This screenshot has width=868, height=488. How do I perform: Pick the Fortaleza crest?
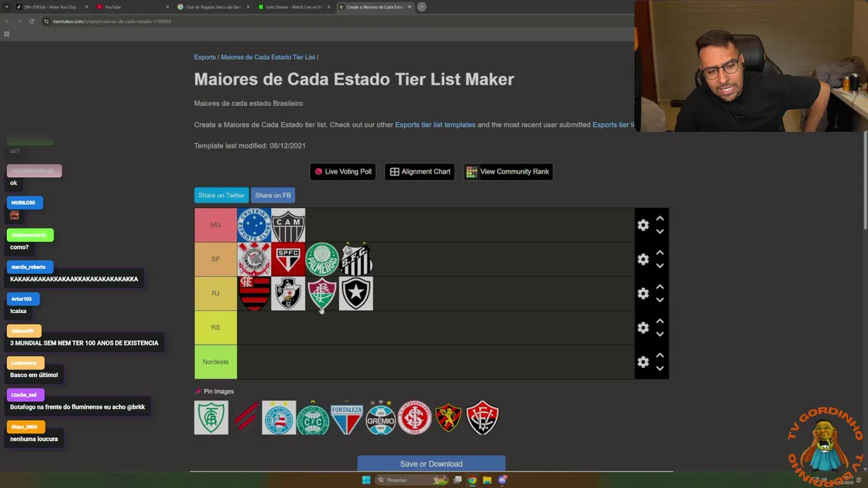pyautogui.click(x=347, y=418)
